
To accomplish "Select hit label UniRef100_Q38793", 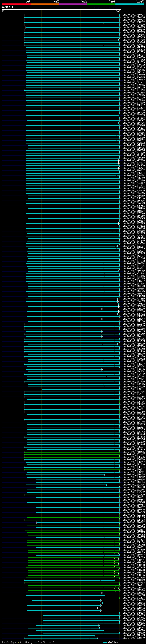I will point(134,583).
